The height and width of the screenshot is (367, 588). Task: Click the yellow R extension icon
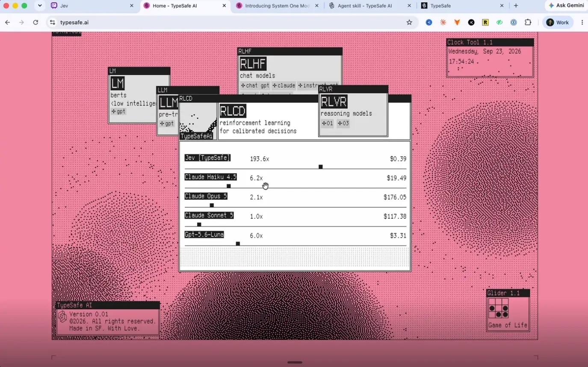pyautogui.click(x=485, y=23)
